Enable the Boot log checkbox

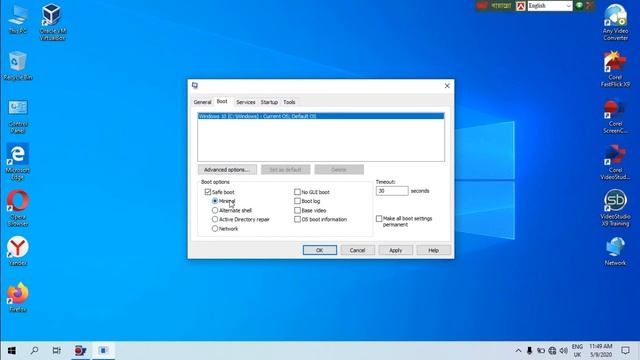point(297,201)
